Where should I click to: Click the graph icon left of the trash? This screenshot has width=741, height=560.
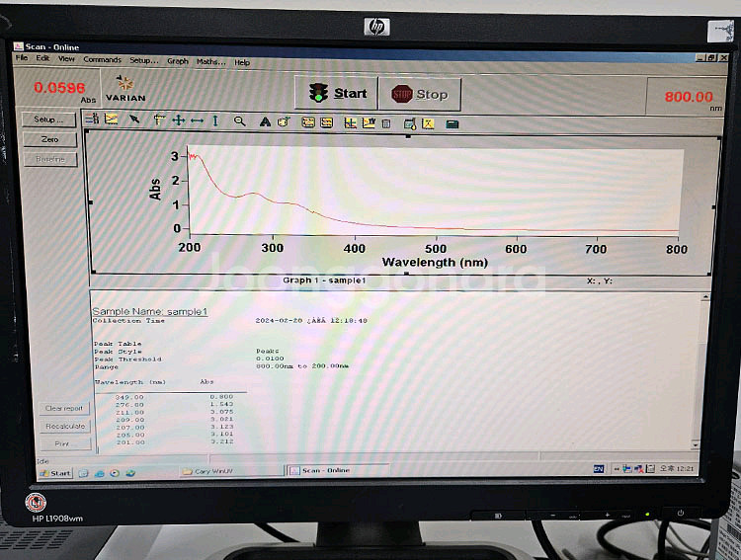click(369, 123)
